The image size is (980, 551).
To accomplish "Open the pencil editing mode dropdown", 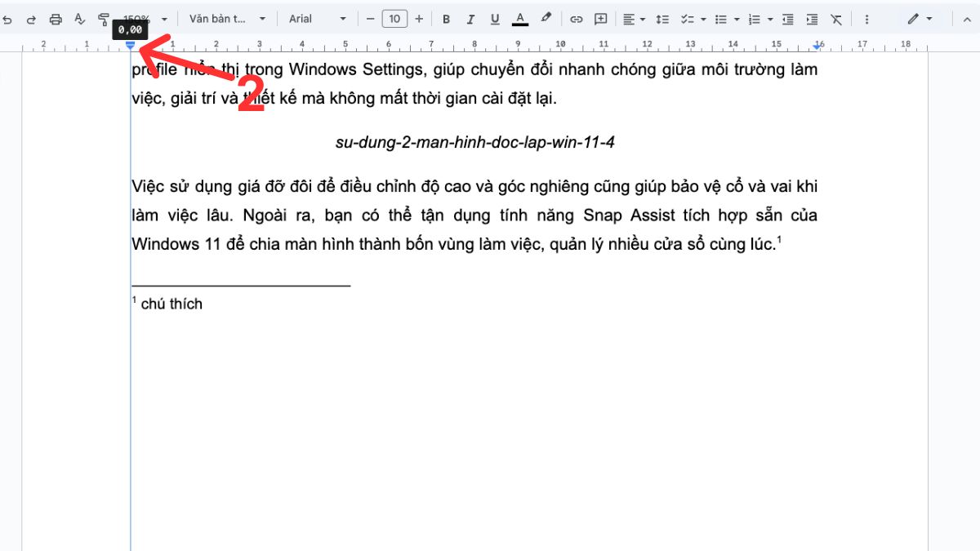I will point(920,19).
